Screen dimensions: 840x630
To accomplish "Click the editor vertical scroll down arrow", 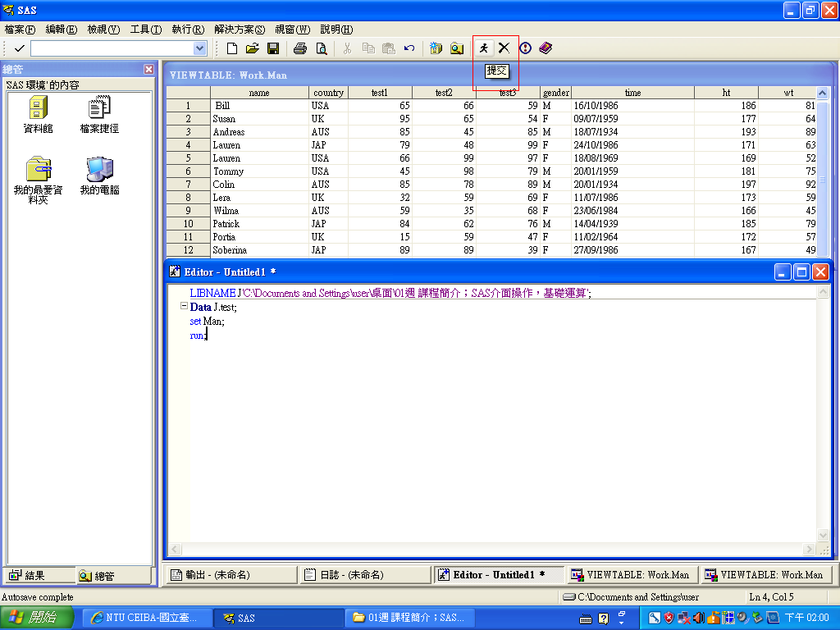I will click(x=823, y=535).
